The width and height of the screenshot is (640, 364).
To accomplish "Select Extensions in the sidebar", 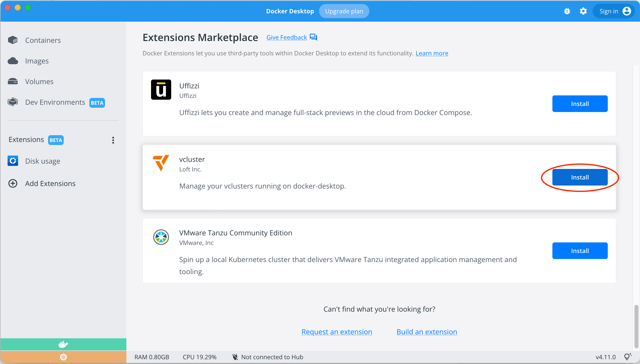I will coord(26,139).
